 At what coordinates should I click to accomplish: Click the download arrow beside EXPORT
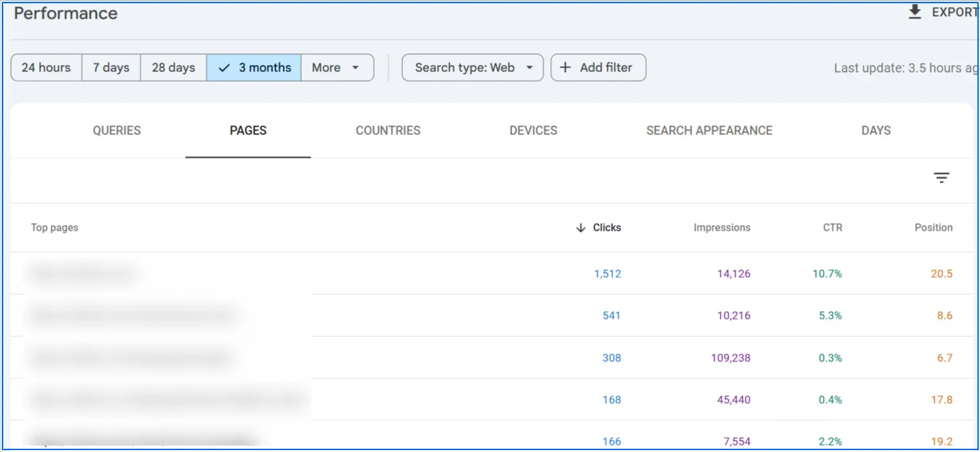pyautogui.click(x=915, y=12)
